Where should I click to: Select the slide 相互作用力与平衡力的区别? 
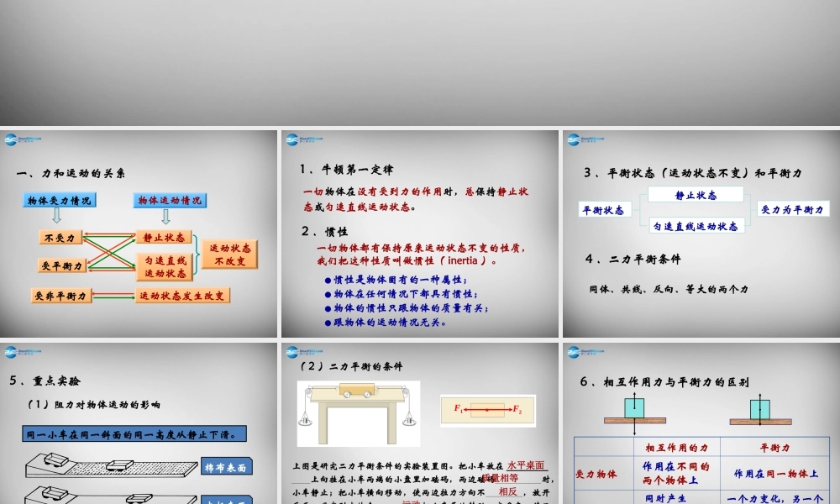point(701,423)
